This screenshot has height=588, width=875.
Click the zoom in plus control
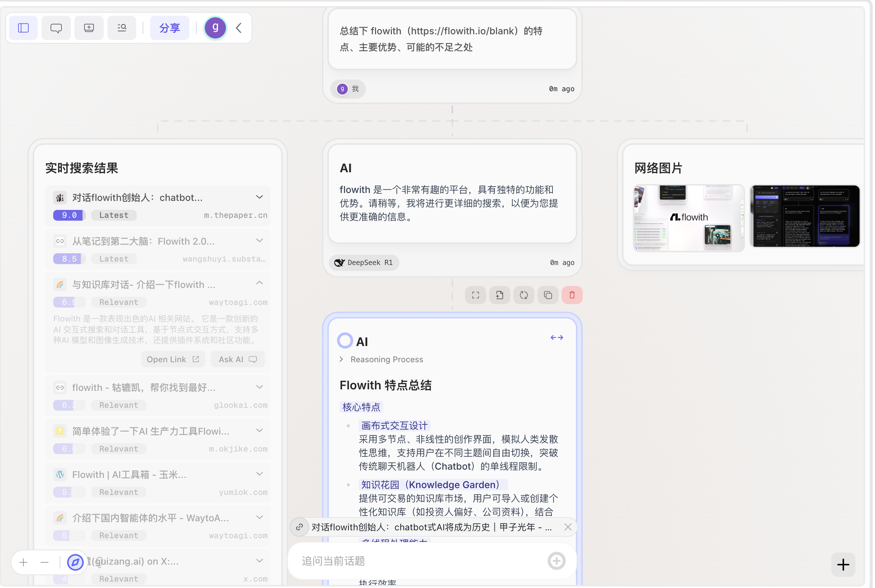23,563
